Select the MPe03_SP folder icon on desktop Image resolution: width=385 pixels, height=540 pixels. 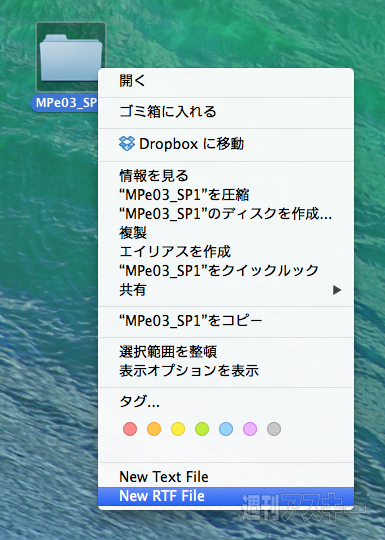click(x=71, y=57)
